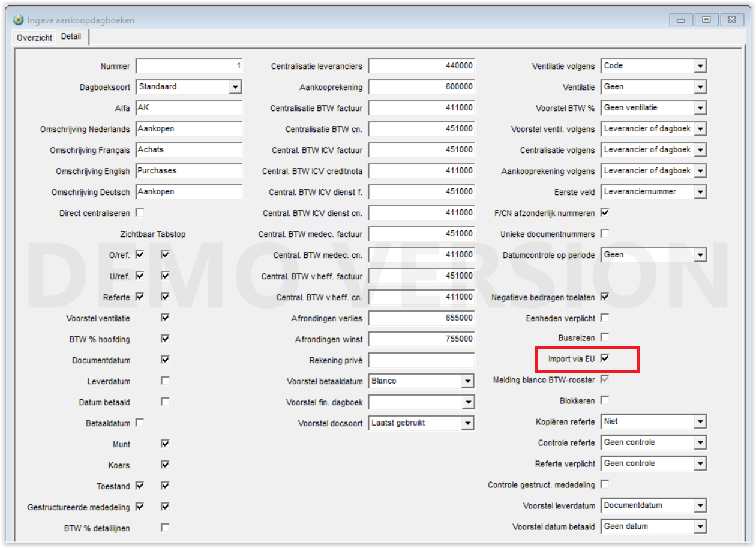756x548 pixels.
Task: Enable the Direct centraliseren checkbox
Action: [x=140, y=212]
